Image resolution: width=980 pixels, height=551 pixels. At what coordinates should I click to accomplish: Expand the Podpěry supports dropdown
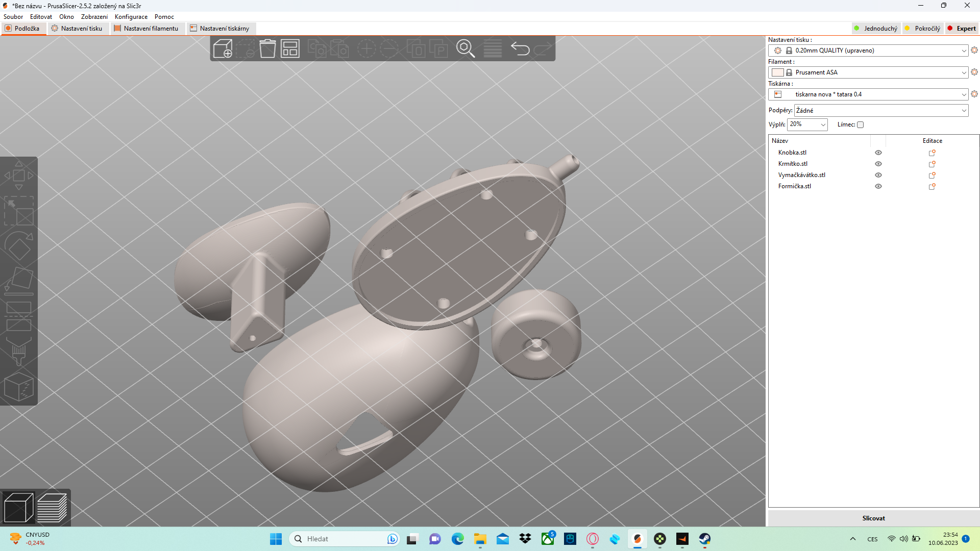964,111
